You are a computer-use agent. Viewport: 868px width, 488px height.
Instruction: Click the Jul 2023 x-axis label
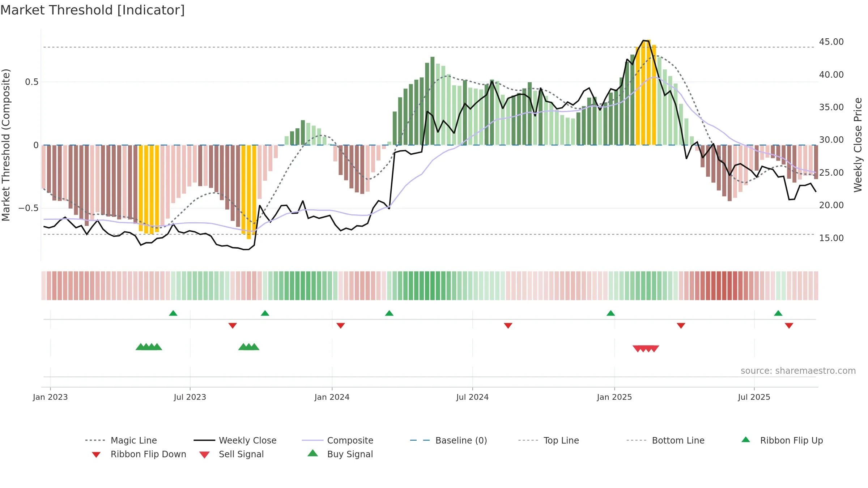coord(190,397)
